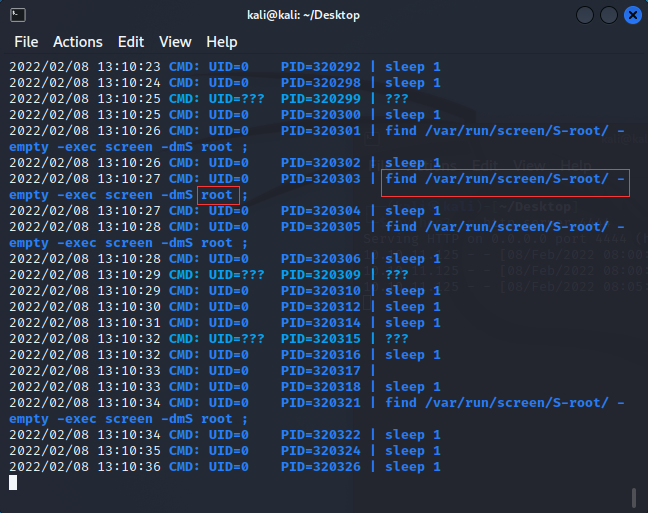
Task: Click continuation line below PID=320301
Action: click(128, 147)
